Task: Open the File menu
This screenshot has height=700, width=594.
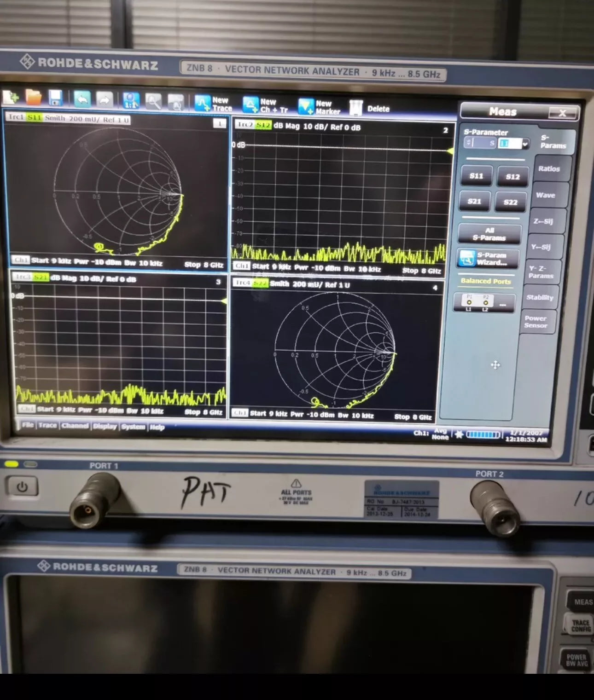Action: (28, 425)
